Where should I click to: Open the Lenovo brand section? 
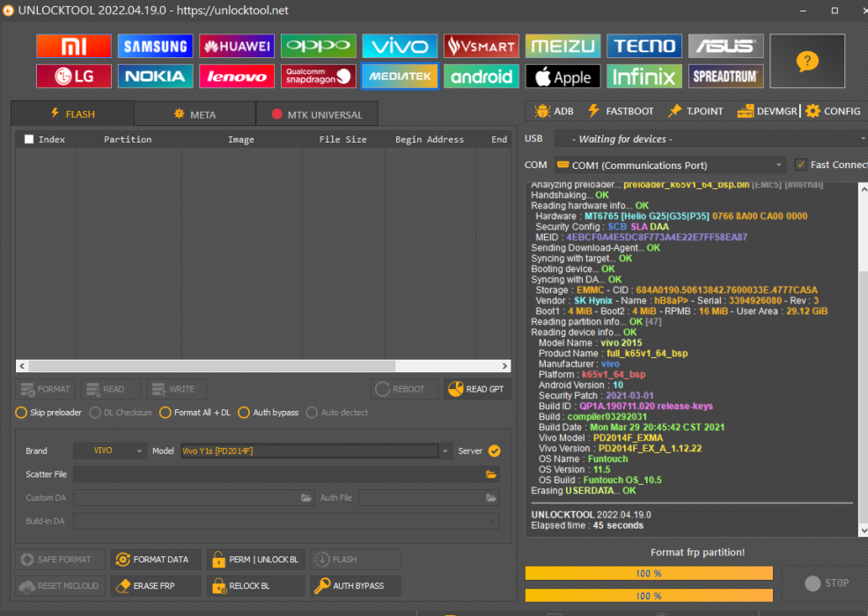237,77
